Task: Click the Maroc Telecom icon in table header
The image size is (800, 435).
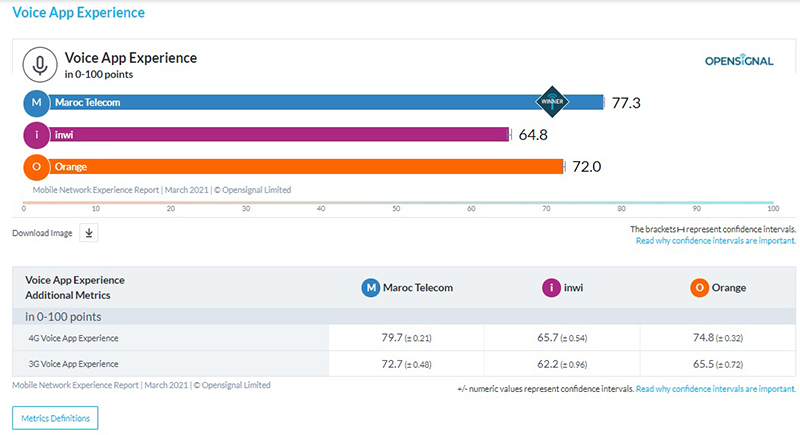Action: (371, 288)
